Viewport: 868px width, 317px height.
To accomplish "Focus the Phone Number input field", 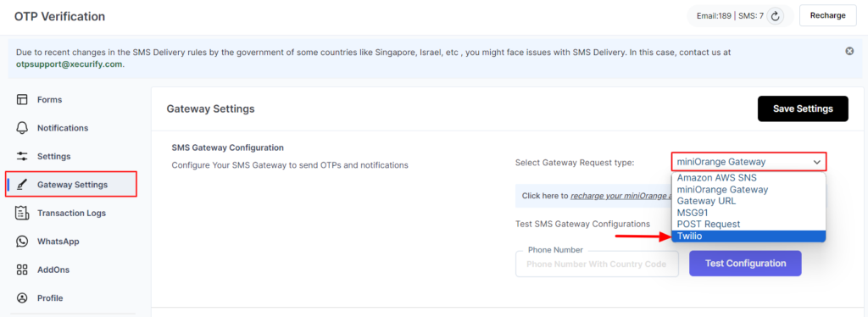I will (x=597, y=264).
